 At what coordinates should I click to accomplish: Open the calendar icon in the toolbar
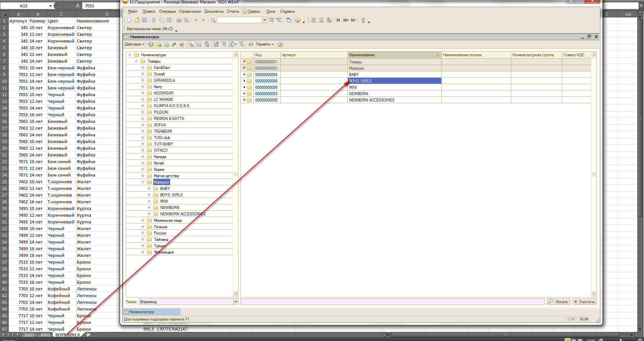(321, 20)
